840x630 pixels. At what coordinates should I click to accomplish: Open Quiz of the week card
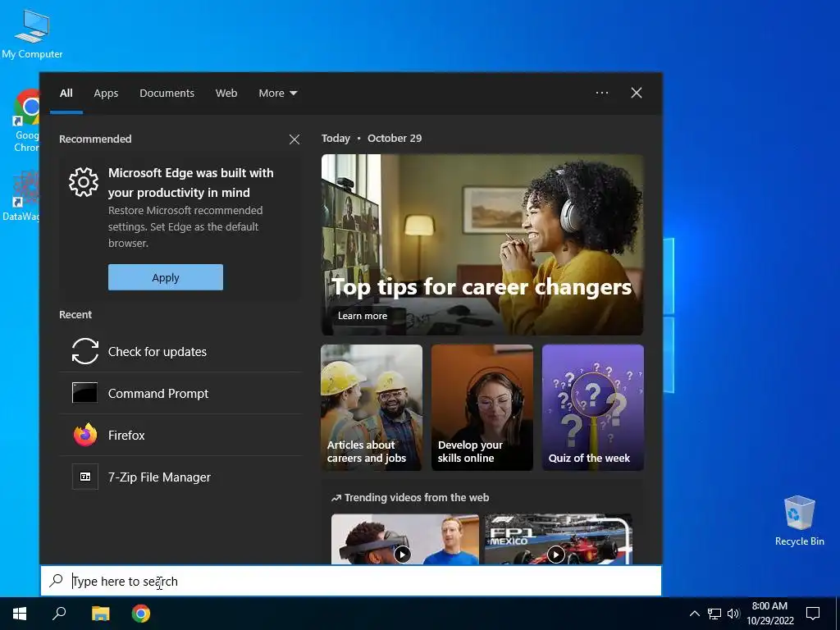593,408
